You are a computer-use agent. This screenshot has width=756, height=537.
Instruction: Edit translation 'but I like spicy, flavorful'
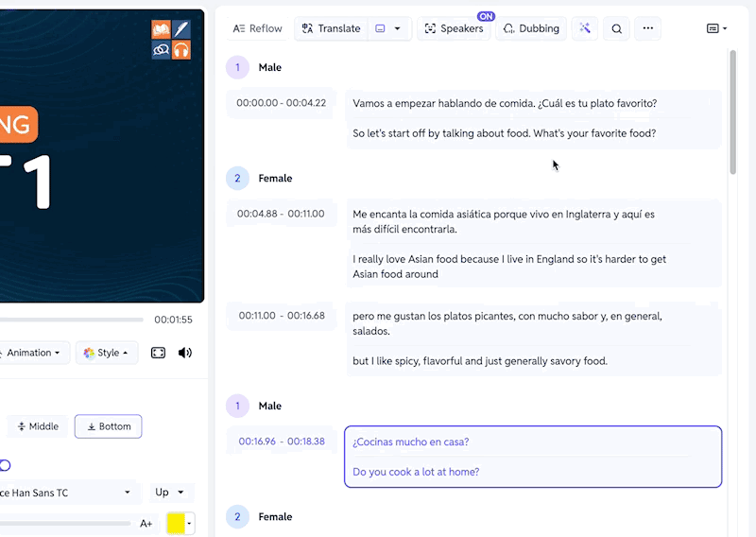(x=480, y=361)
